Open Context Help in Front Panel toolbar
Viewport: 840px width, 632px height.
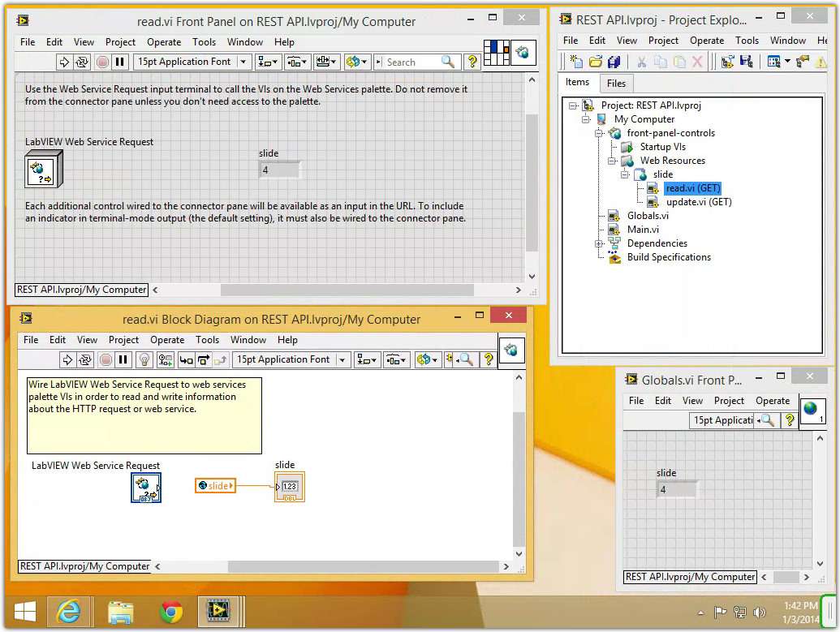pos(472,62)
